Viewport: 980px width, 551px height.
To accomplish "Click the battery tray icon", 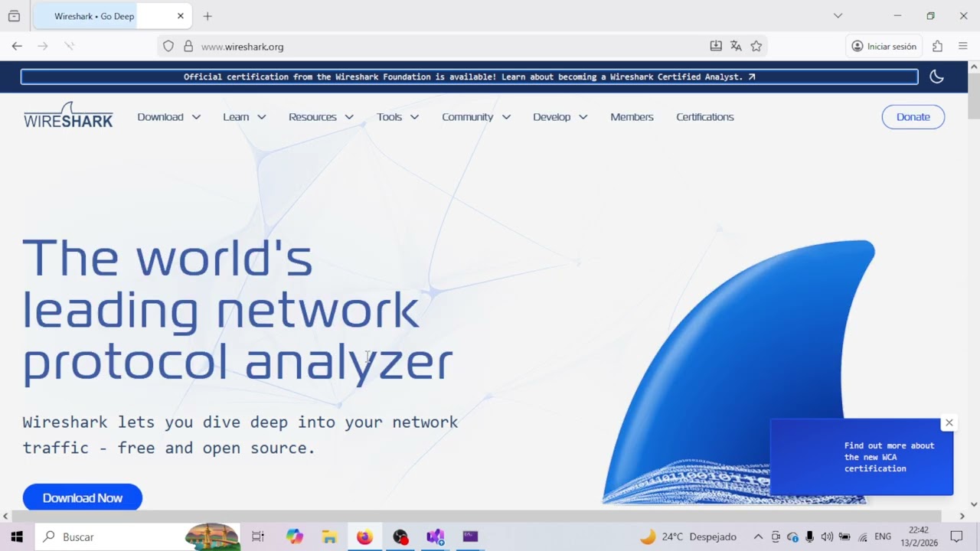I will [844, 536].
